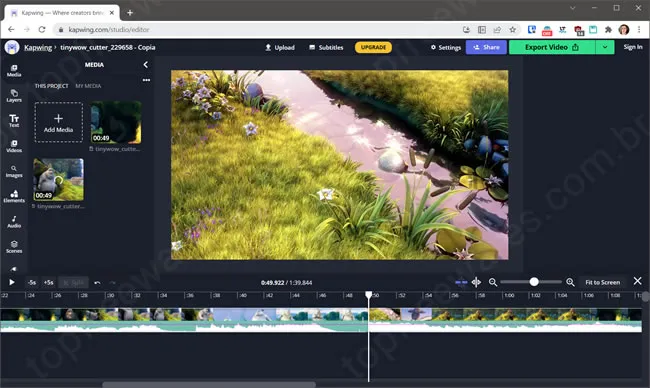
Task: Open project Settings
Action: [446, 47]
